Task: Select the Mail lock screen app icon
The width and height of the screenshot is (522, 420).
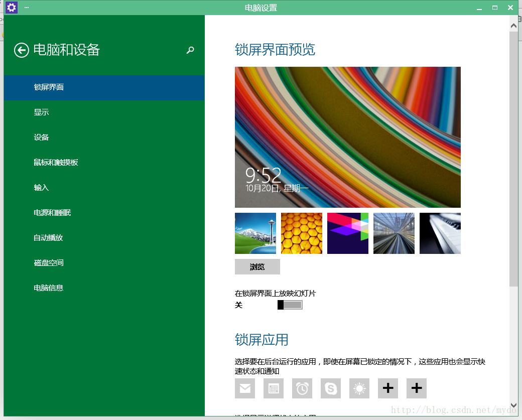Action: click(x=245, y=388)
